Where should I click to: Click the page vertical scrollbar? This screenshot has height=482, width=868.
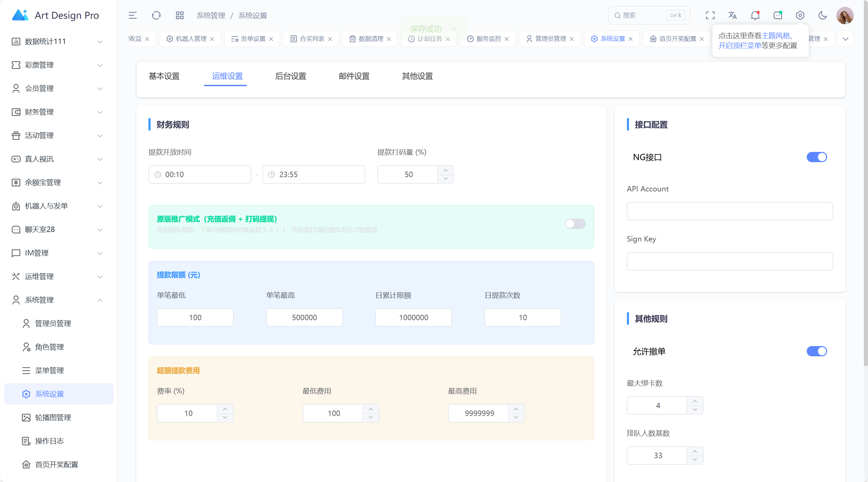click(x=865, y=184)
